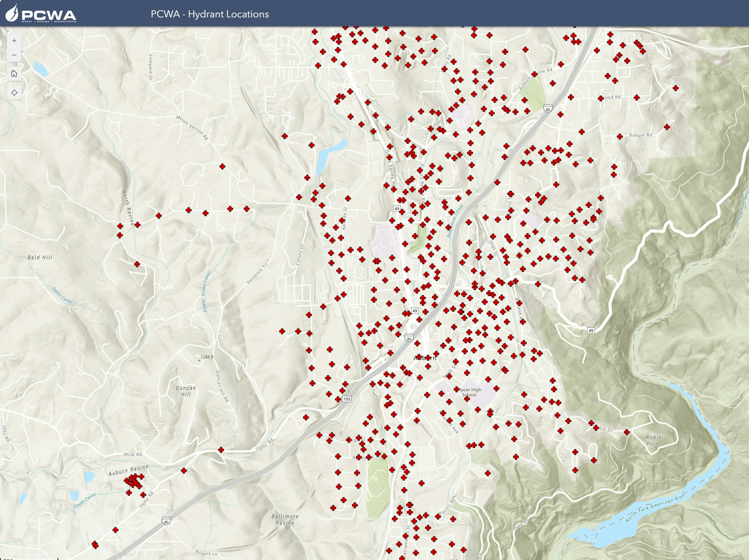The width and height of the screenshot is (749, 560).
Task: Click the zoom out button
Action: coord(14,55)
